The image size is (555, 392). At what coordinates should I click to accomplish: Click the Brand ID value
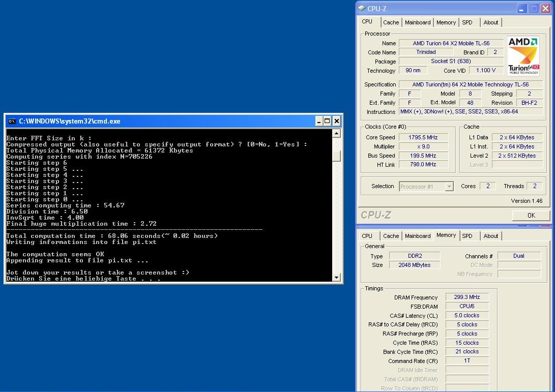[x=495, y=52]
